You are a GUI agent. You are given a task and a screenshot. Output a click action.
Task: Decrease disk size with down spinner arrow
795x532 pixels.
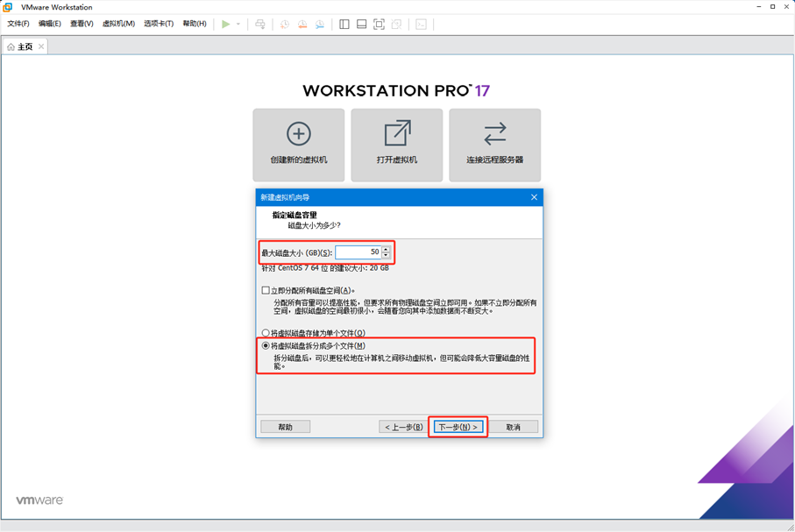[x=386, y=255]
